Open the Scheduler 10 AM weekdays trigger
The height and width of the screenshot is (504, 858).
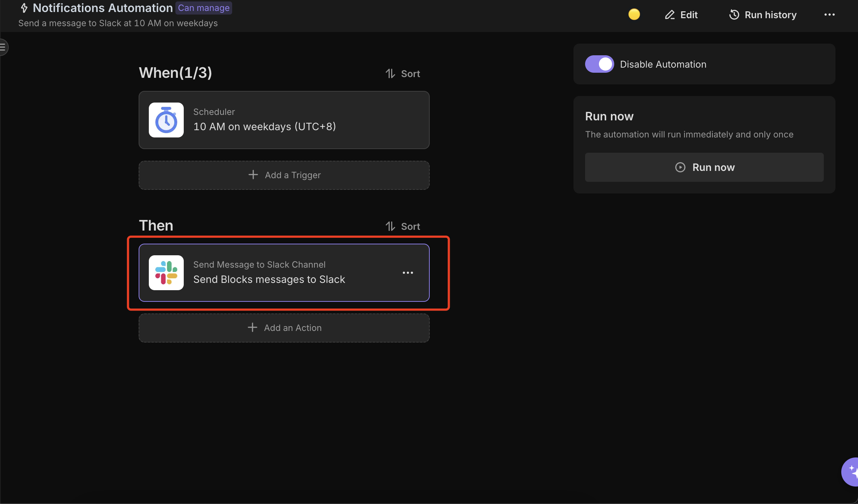point(284,120)
